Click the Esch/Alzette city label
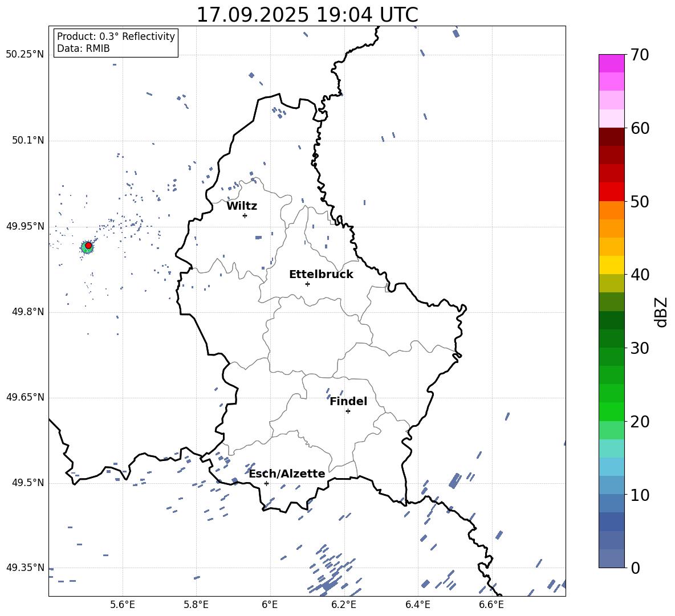The height and width of the screenshot is (616, 675). (x=287, y=474)
